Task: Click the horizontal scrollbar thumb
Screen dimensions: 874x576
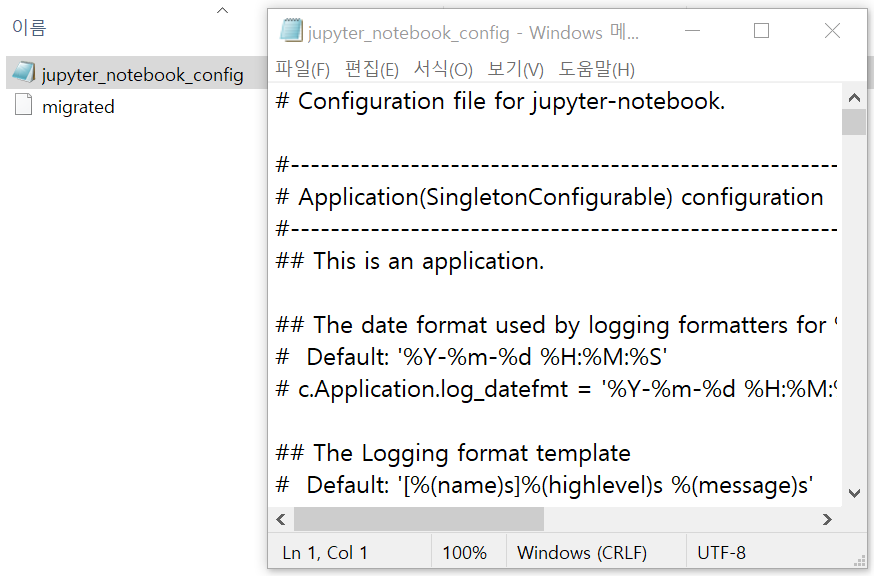Action: pyautogui.click(x=419, y=520)
